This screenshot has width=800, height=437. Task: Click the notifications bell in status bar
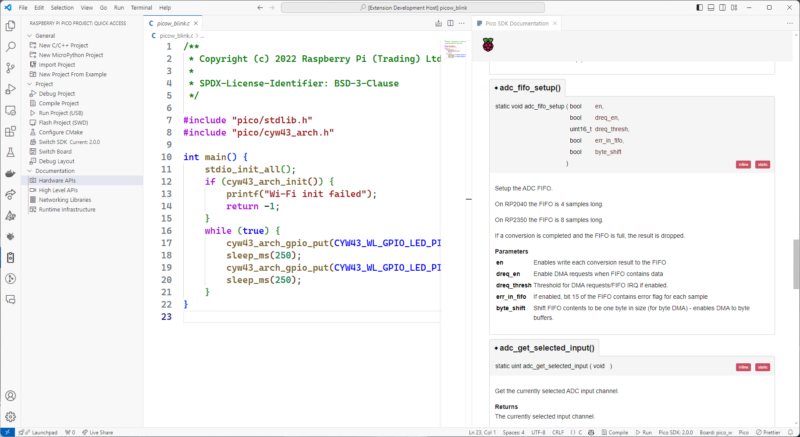click(x=791, y=432)
